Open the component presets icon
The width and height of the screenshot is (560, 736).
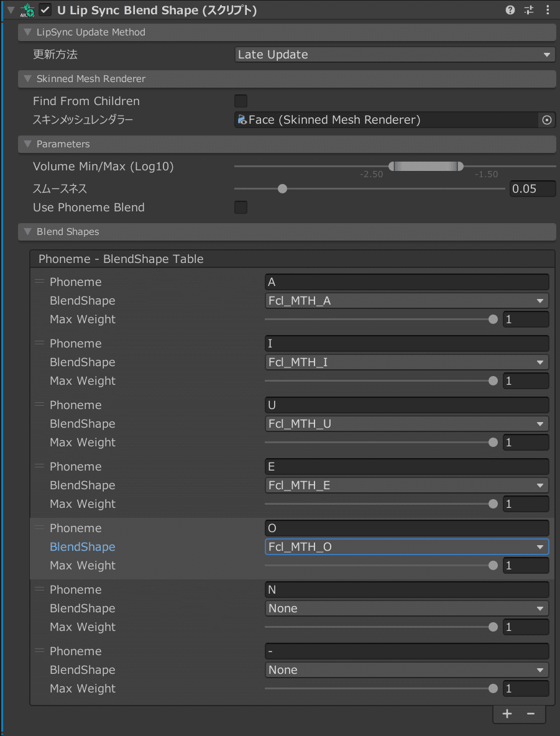[529, 11]
